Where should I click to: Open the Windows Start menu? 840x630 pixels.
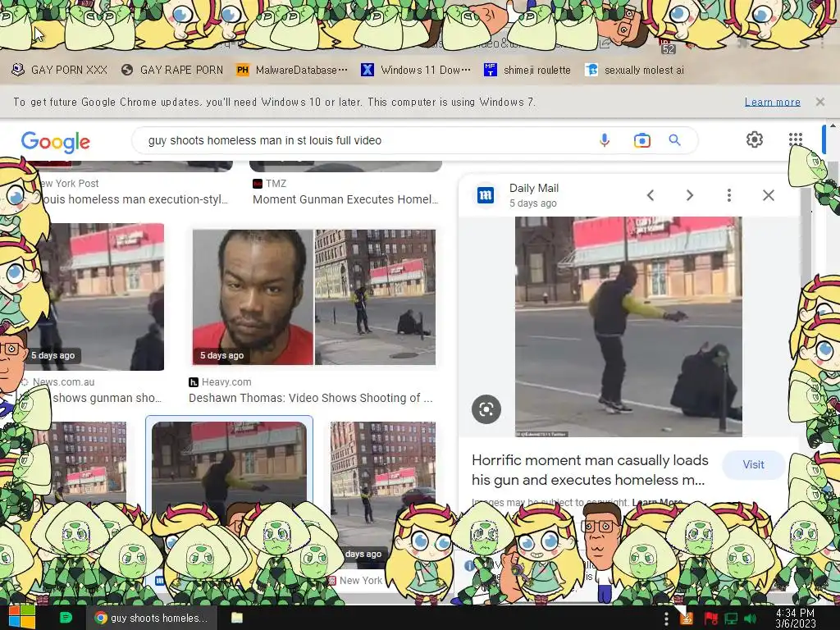(x=21, y=617)
